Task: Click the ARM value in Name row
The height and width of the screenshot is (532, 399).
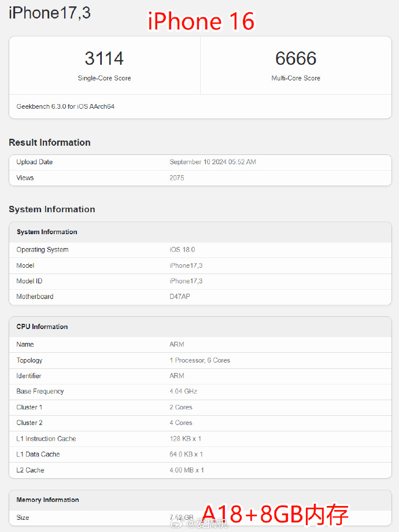Action: pos(177,345)
